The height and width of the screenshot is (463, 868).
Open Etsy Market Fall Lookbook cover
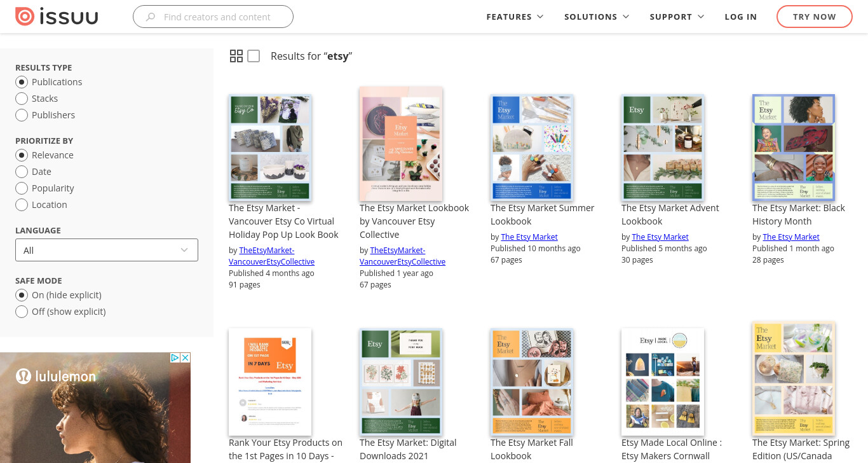click(532, 382)
